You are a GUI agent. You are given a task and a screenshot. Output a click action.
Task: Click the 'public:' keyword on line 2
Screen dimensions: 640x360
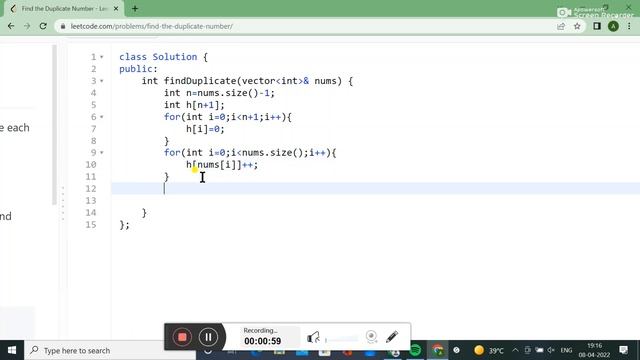pyautogui.click(x=138, y=69)
